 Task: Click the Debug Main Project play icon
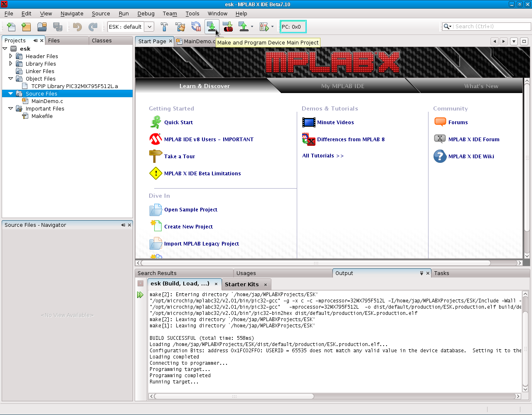264,27
